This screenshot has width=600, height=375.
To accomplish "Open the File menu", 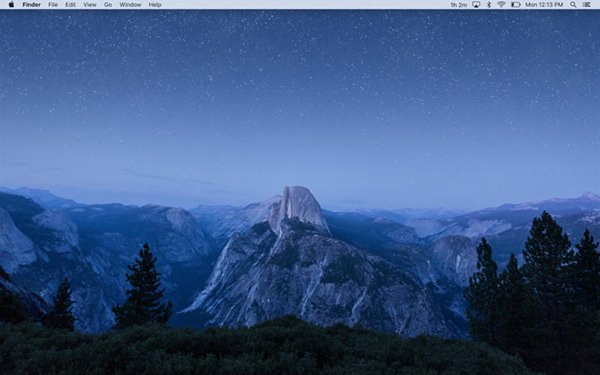I will tap(53, 5).
